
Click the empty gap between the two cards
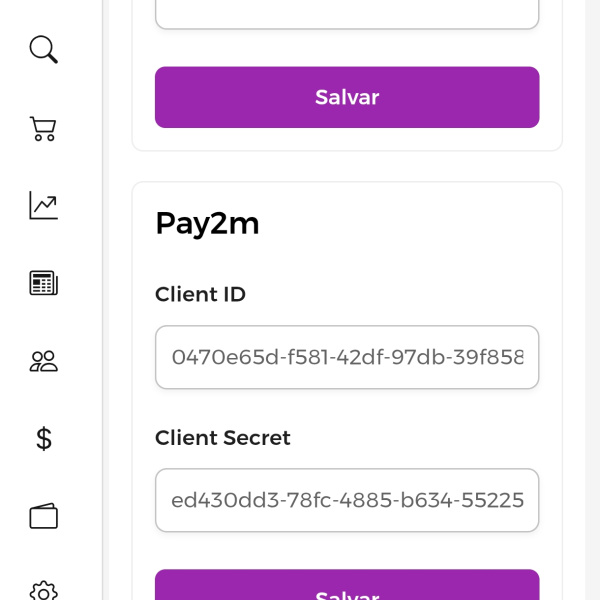point(347,166)
